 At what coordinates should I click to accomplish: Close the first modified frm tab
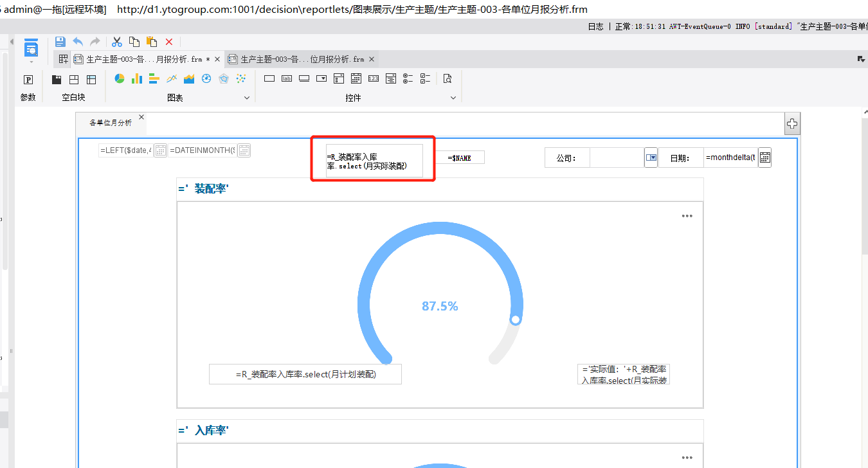217,59
